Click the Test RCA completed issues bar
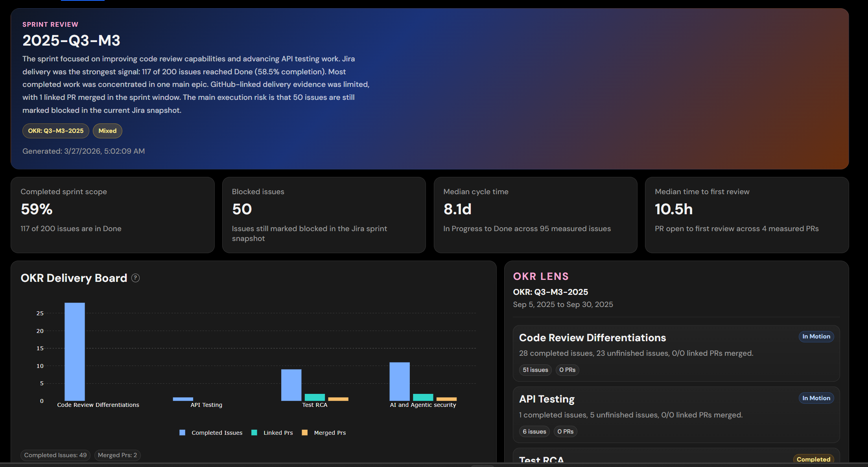 coord(291,385)
